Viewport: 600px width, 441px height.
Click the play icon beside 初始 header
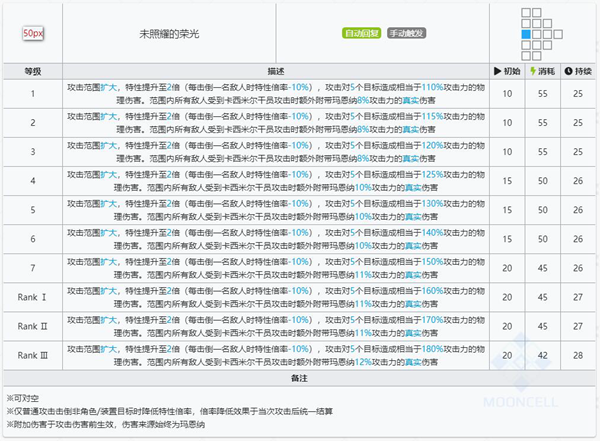pos(497,71)
